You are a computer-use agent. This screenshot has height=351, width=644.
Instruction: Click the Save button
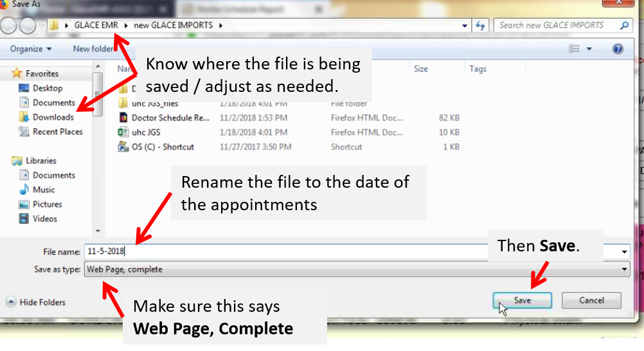point(522,300)
